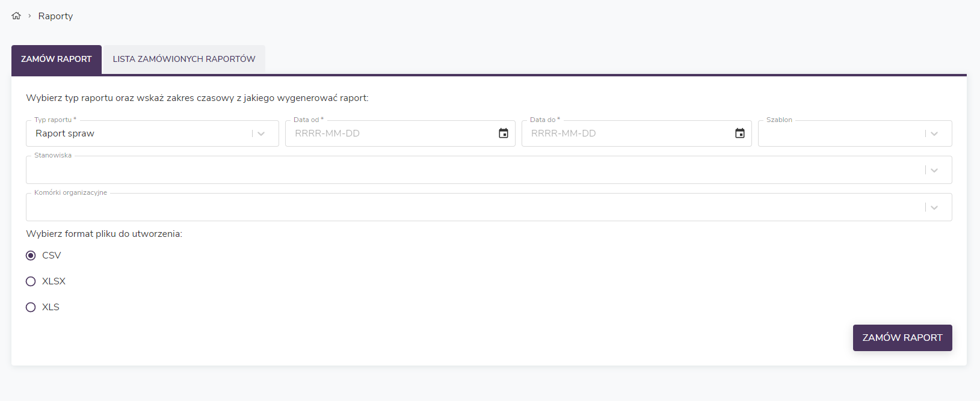Click the Szablon chevron arrow
The height and width of the screenshot is (401, 980).
934,133
